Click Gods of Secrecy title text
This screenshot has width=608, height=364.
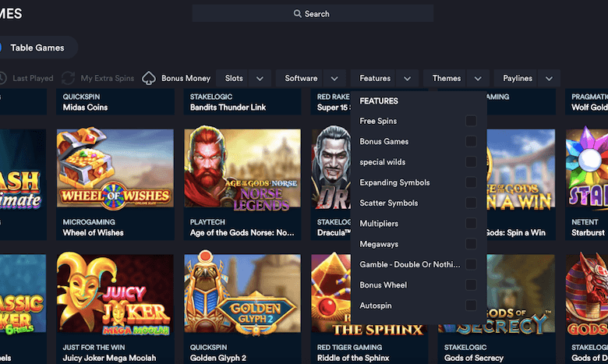coord(474,358)
